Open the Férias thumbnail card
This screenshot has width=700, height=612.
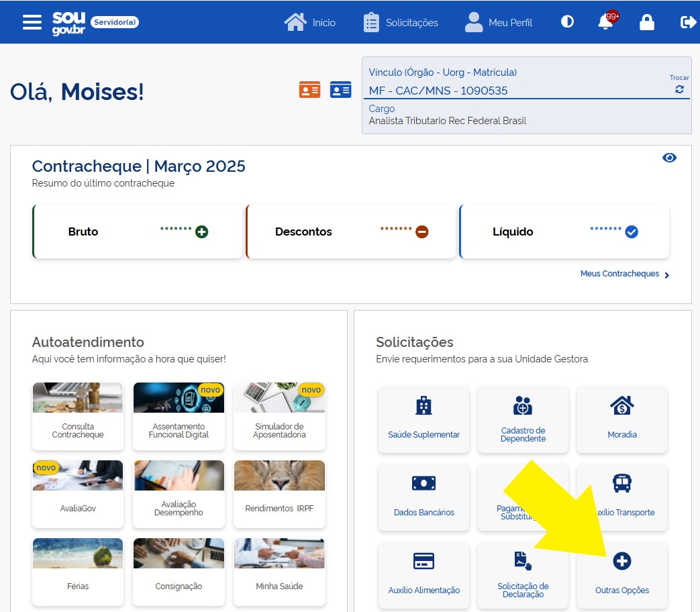pos(78,571)
